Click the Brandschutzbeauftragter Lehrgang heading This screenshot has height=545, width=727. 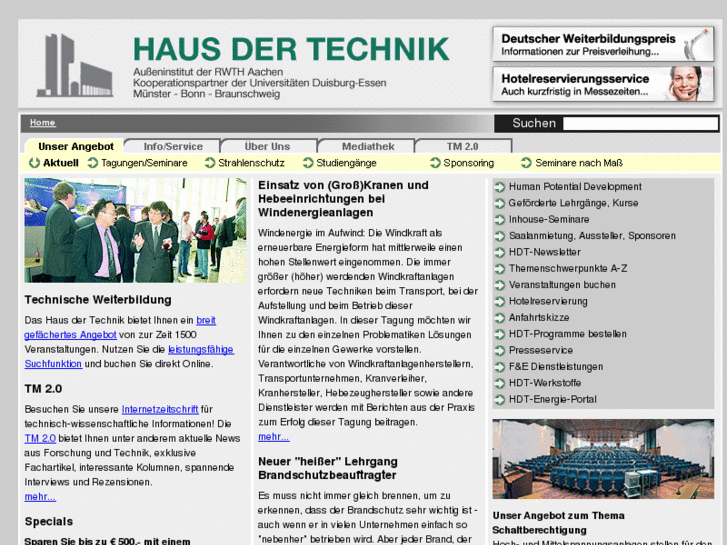point(328,468)
